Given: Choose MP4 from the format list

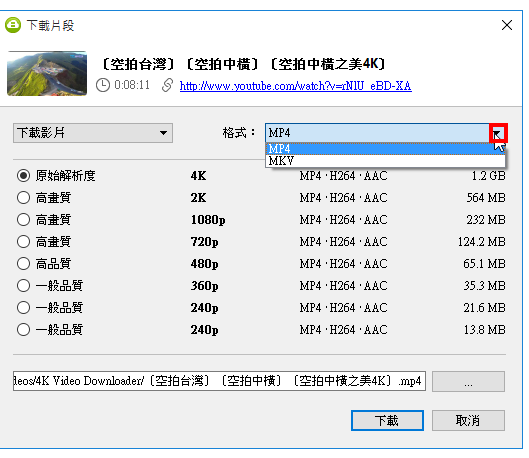Looking at the screenshot, I should coord(385,148).
